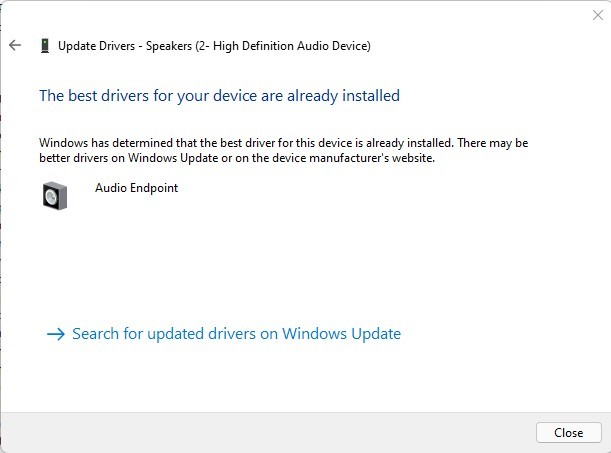Click the words High Definition Audio Device in the title
Screen dimensions: 611x453
[x=290, y=46]
